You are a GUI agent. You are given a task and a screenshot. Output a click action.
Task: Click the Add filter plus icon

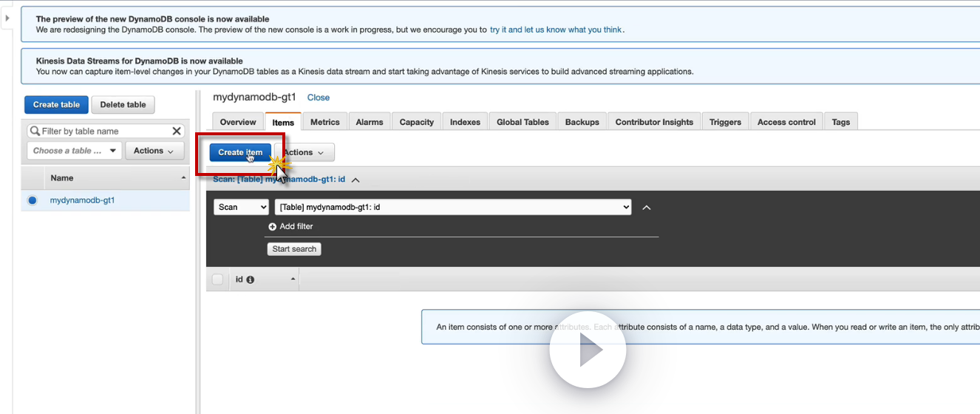pos(272,227)
